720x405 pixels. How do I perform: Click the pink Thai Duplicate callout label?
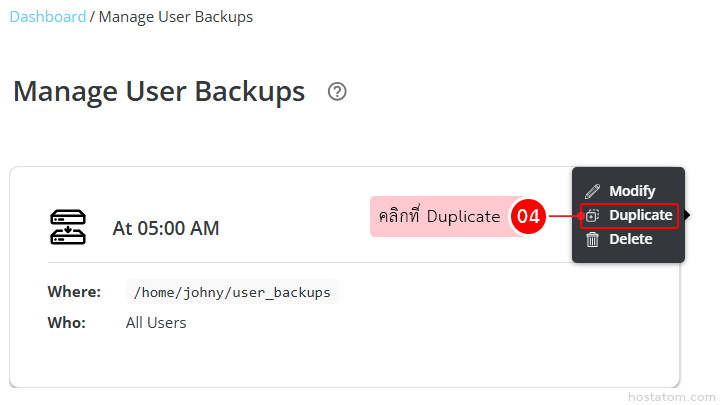click(438, 216)
